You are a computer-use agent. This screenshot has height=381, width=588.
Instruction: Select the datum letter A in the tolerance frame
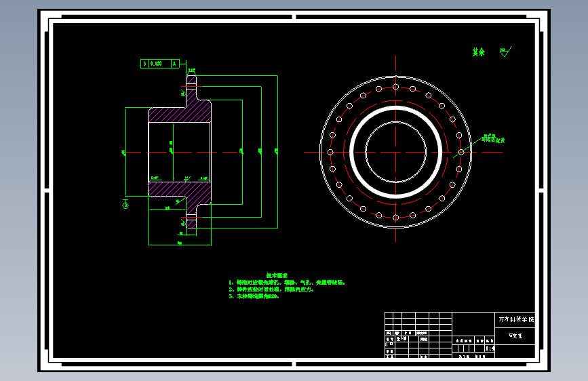click(175, 64)
